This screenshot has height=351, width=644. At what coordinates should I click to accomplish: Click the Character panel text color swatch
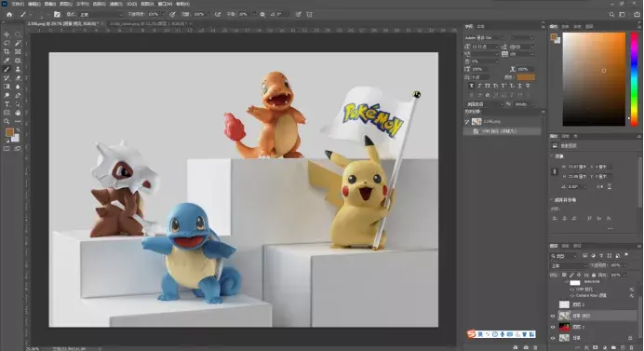[x=526, y=77]
